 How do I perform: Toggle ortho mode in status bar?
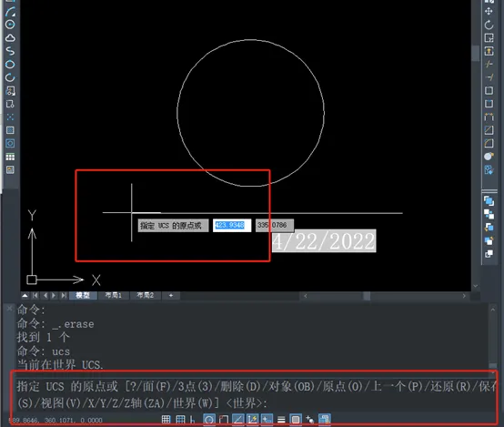point(192,420)
